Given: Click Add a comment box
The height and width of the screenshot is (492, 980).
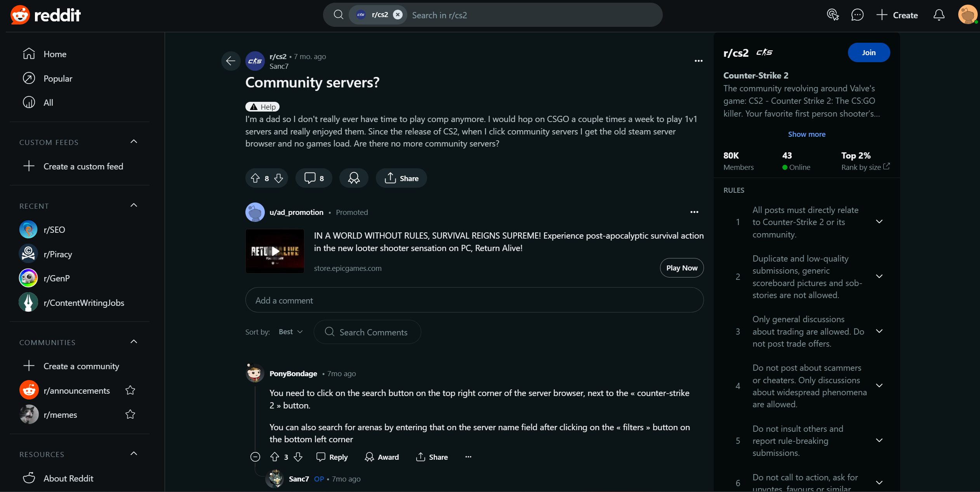Looking at the screenshot, I should click(x=474, y=300).
